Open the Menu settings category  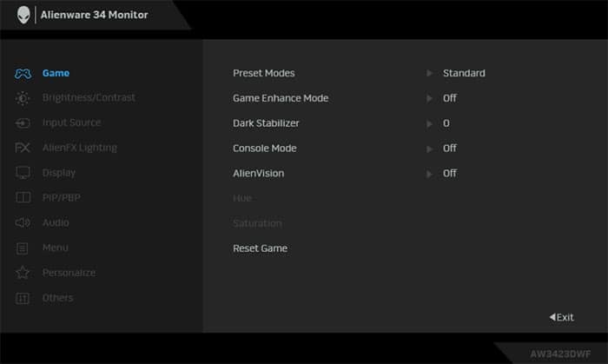click(x=55, y=248)
